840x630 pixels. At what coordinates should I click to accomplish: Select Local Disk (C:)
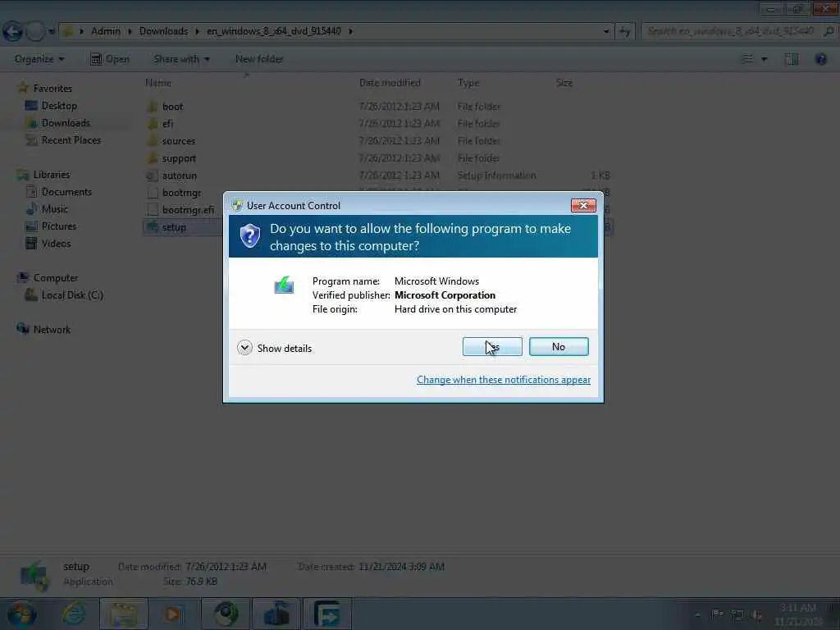coord(72,295)
